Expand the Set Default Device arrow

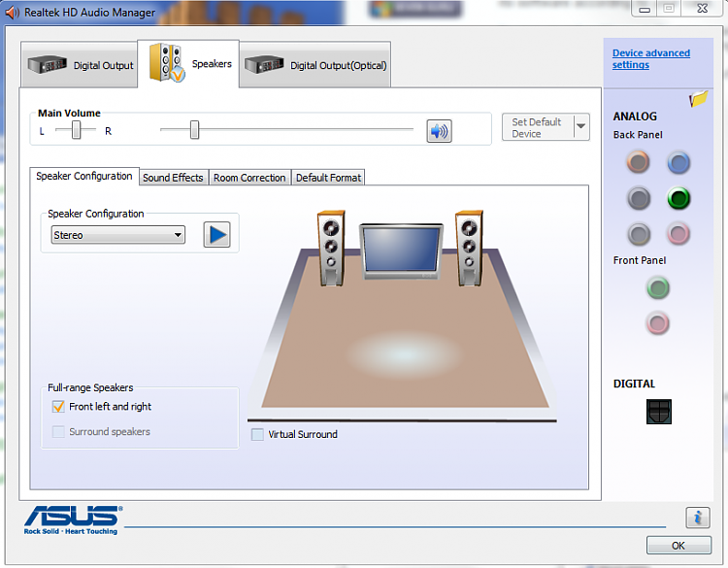pos(581,126)
